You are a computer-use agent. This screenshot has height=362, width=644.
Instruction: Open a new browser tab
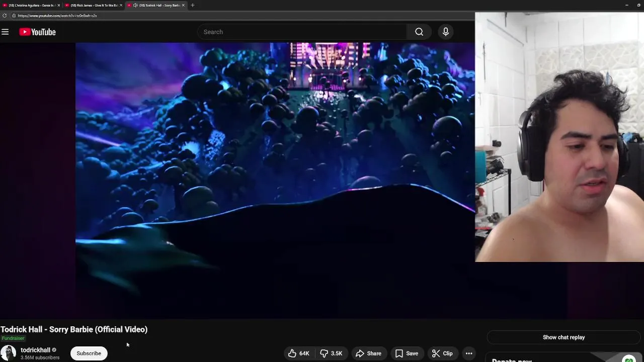[x=192, y=5]
